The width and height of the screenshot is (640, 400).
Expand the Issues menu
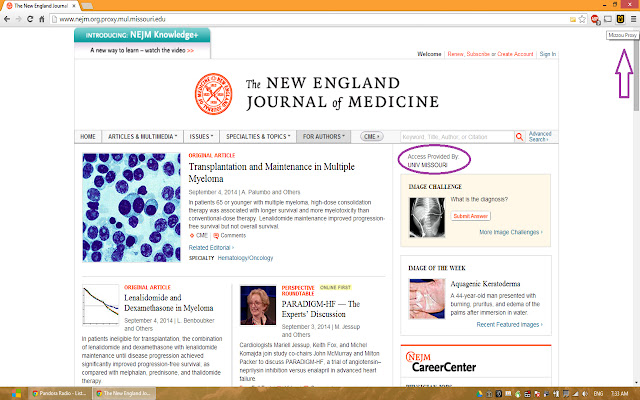click(x=201, y=136)
